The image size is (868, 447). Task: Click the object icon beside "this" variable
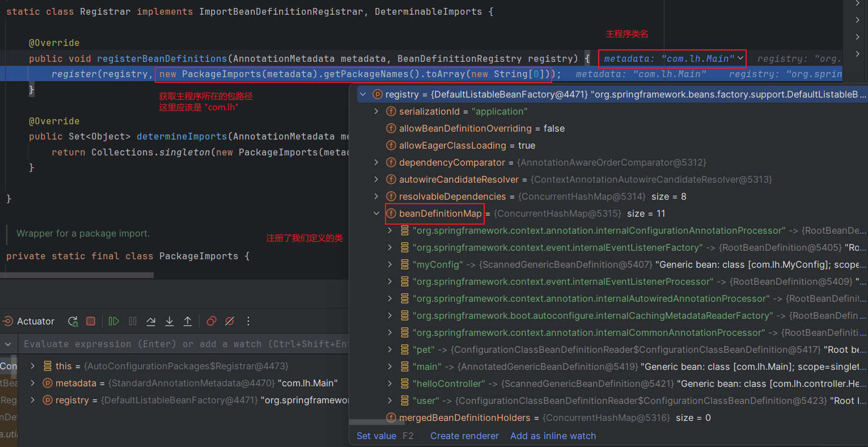point(48,366)
